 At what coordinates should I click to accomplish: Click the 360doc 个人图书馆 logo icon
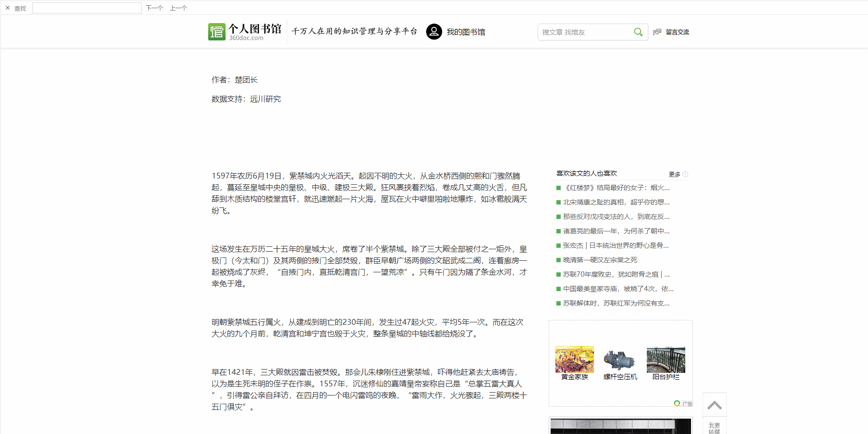[217, 32]
